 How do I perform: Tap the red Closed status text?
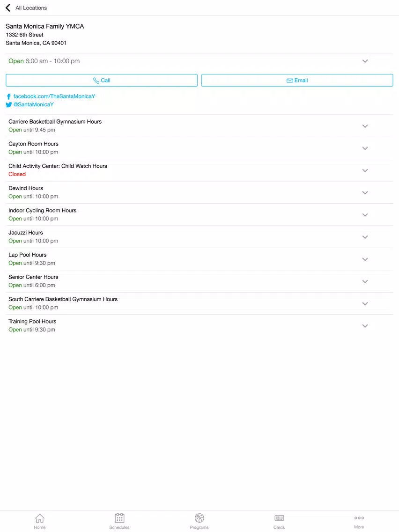tap(17, 174)
